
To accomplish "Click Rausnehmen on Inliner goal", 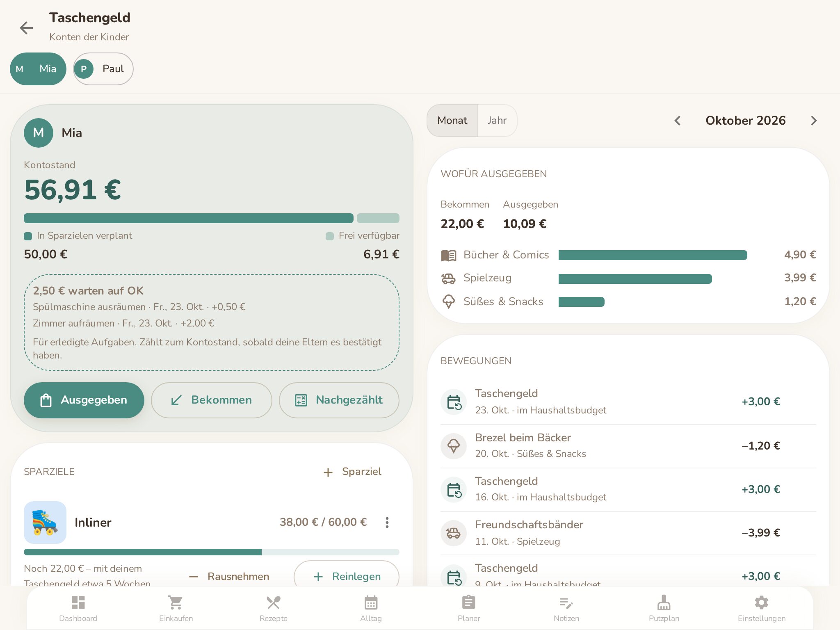I will [x=229, y=577].
